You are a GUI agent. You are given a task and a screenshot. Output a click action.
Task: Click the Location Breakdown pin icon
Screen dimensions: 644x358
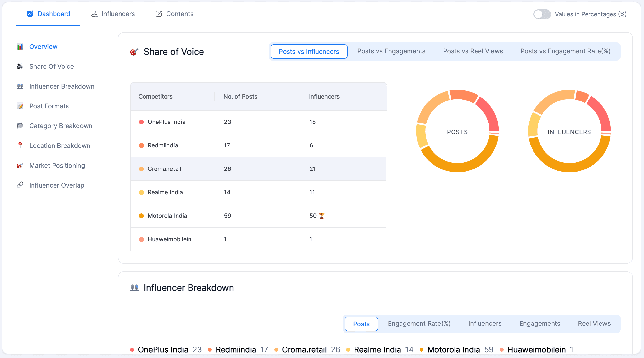pos(20,145)
